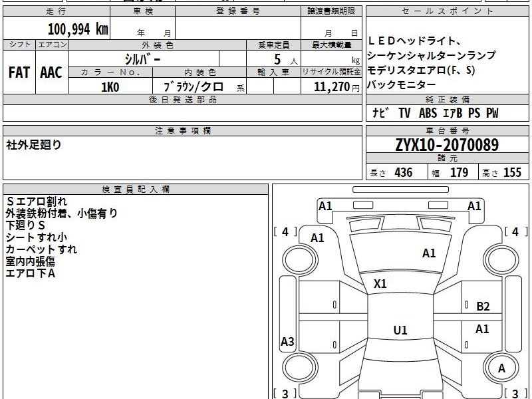Viewport: 532px width, 399px height.
Task: Click the エアコン header label
Action: click(52, 45)
